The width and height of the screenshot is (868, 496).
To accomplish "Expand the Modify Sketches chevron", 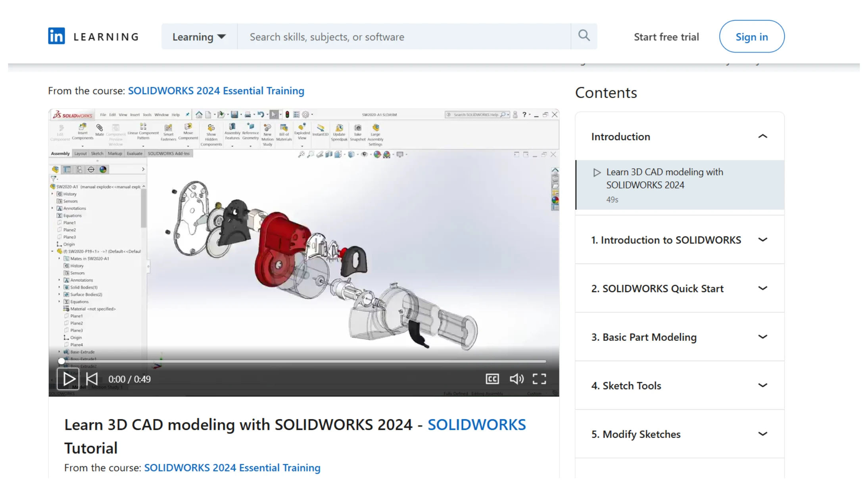I will (762, 434).
